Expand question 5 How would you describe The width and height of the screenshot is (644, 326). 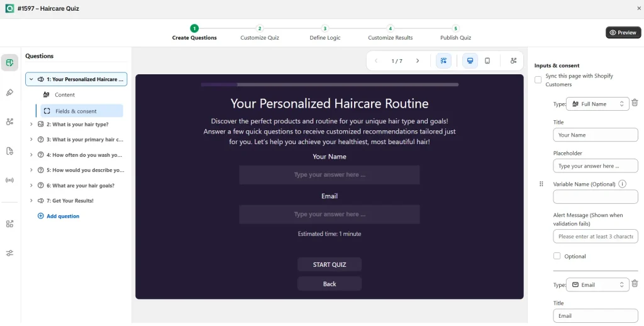pyautogui.click(x=31, y=170)
